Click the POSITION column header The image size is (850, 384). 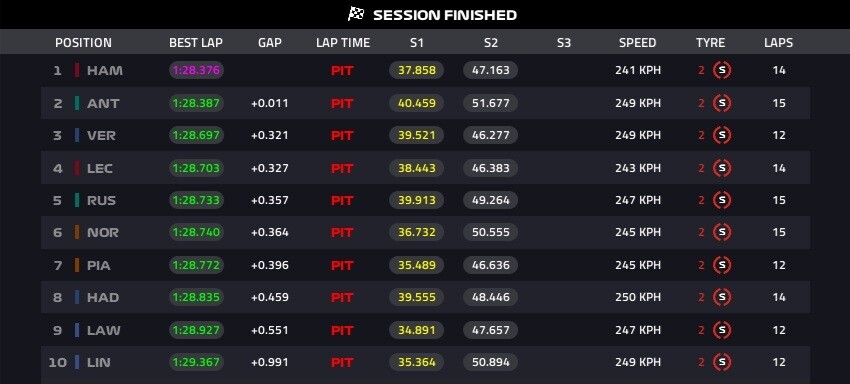coord(83,43)
